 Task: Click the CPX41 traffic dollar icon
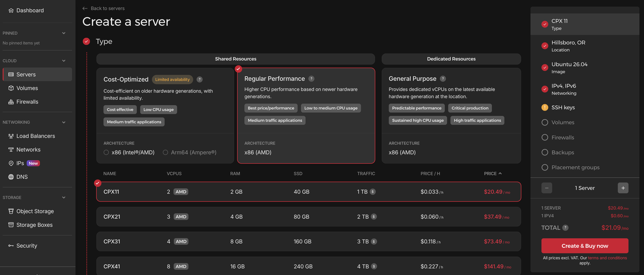[x=374, y=266]
